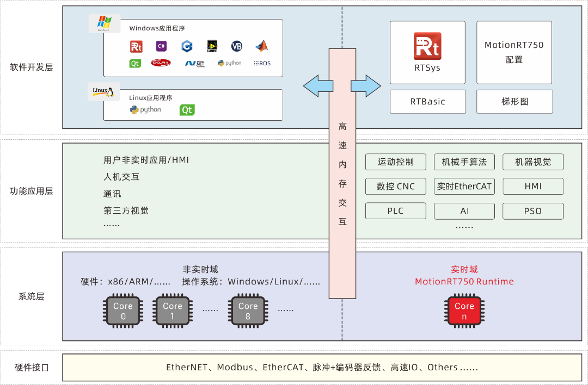
Task: Click the Qt icon in Windows应用程序
Action: (x=136, y=63)
